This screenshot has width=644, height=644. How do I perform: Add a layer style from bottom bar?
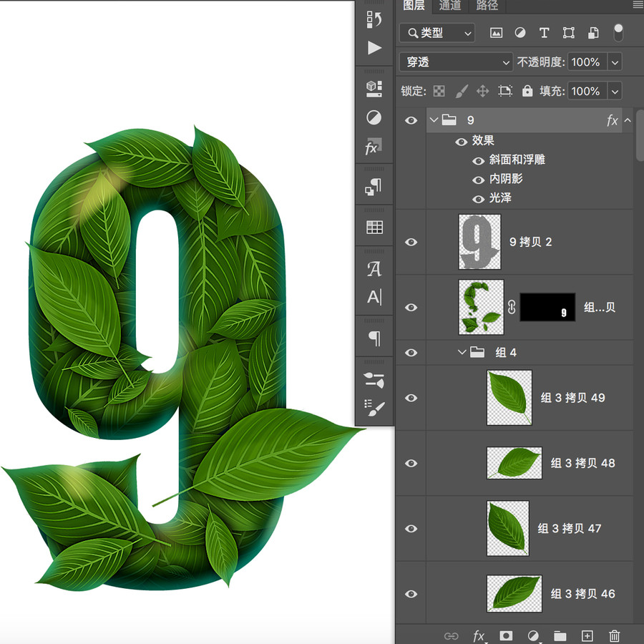(479, 636)
